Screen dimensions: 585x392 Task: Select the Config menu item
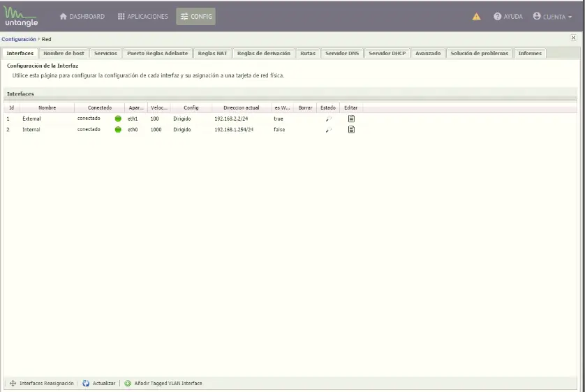click(x=196, y=17)
